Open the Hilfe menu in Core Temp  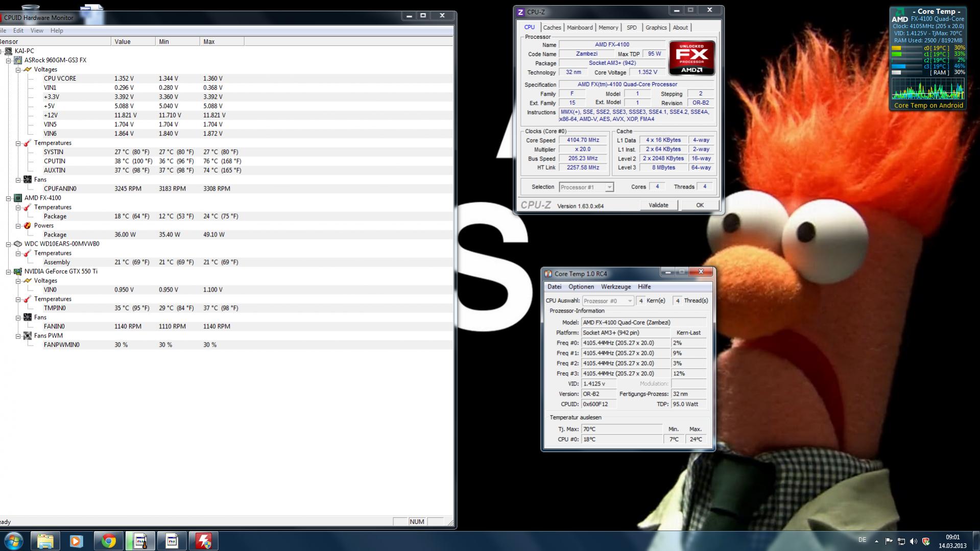point(644,287)
